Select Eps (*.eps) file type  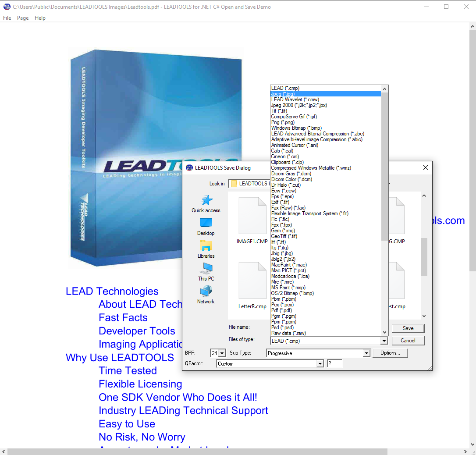[325, 196]
